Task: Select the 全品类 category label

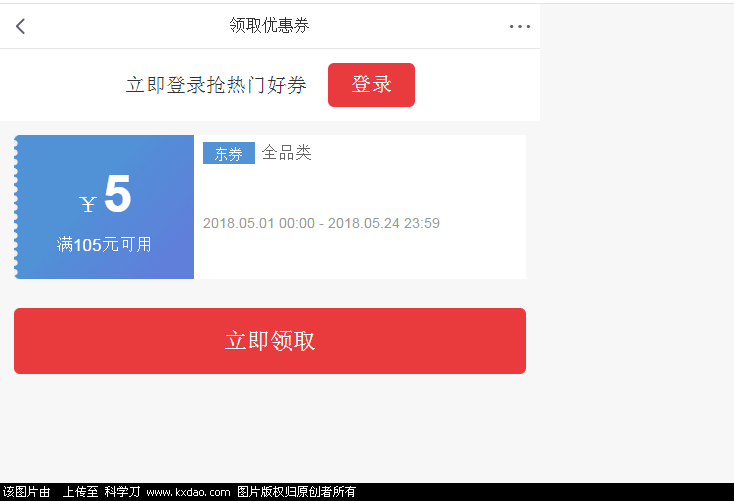Action: click(x=286, y=153)
